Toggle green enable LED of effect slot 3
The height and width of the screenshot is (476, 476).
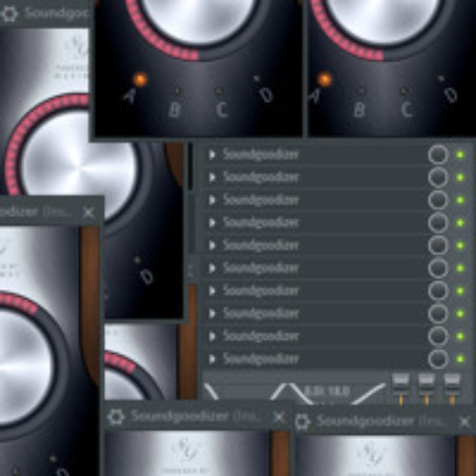pyautogui.click(x=460, y=200)
